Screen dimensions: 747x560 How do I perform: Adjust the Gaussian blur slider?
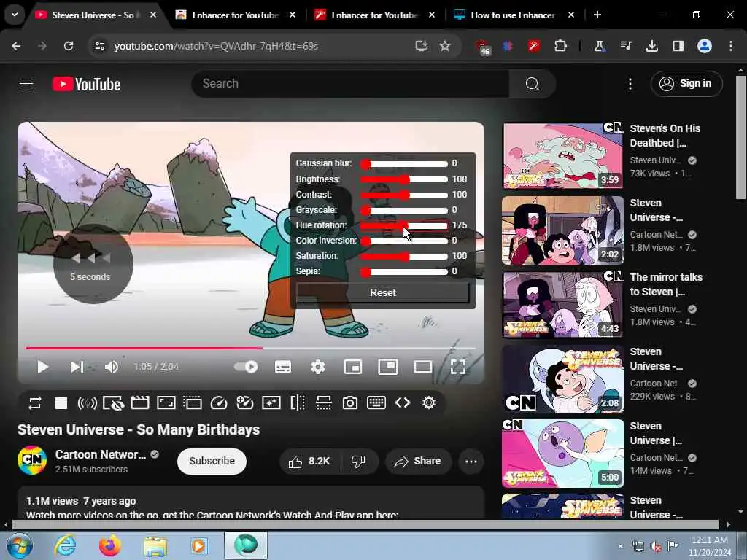coord(404,164)
